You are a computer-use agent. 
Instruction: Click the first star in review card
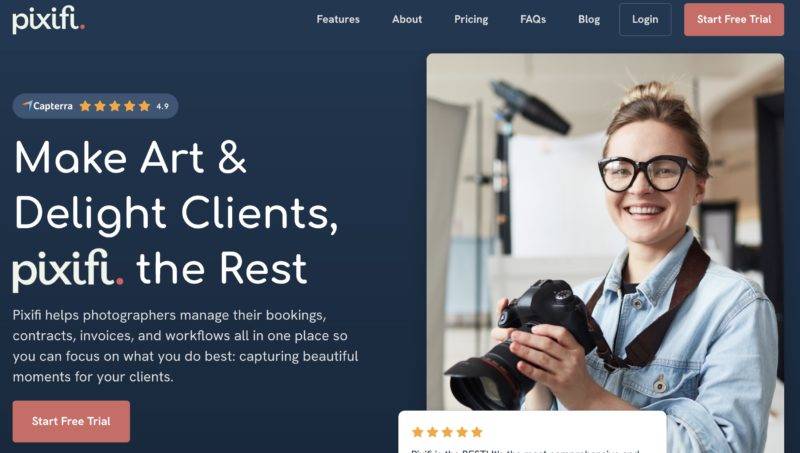417,432
